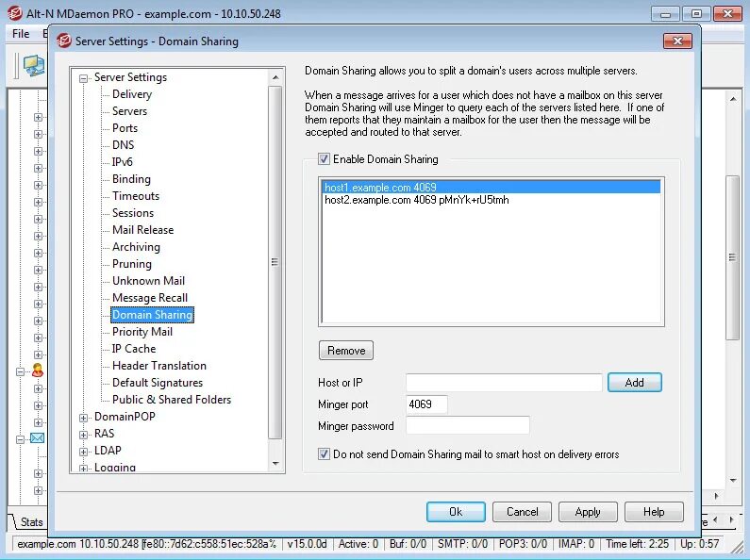The image size is (750, 560).
Task: Click the Minger port field
Action: pyautogui.click(x=426, y=404)
